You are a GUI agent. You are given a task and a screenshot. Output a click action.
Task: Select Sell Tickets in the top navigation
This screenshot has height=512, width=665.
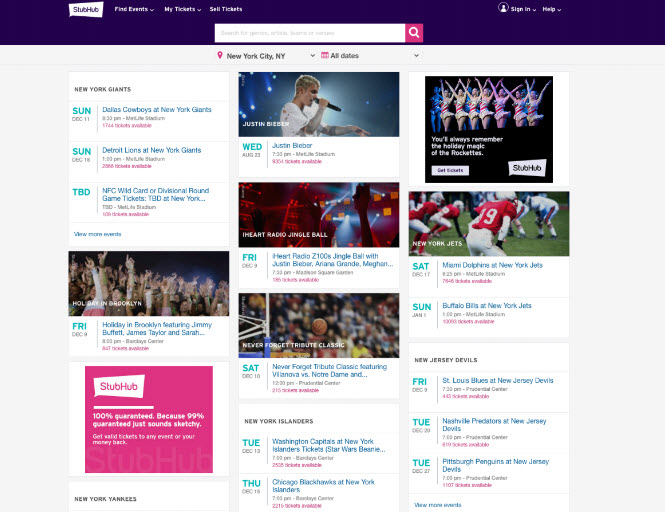(226, 9)
